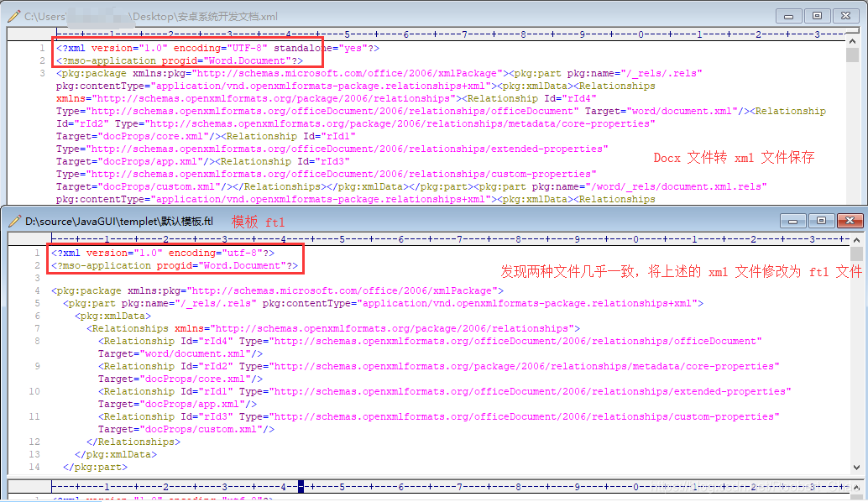
Task: Click the <Relationships xmlns= line in ftl window
Action: [333, 328]
